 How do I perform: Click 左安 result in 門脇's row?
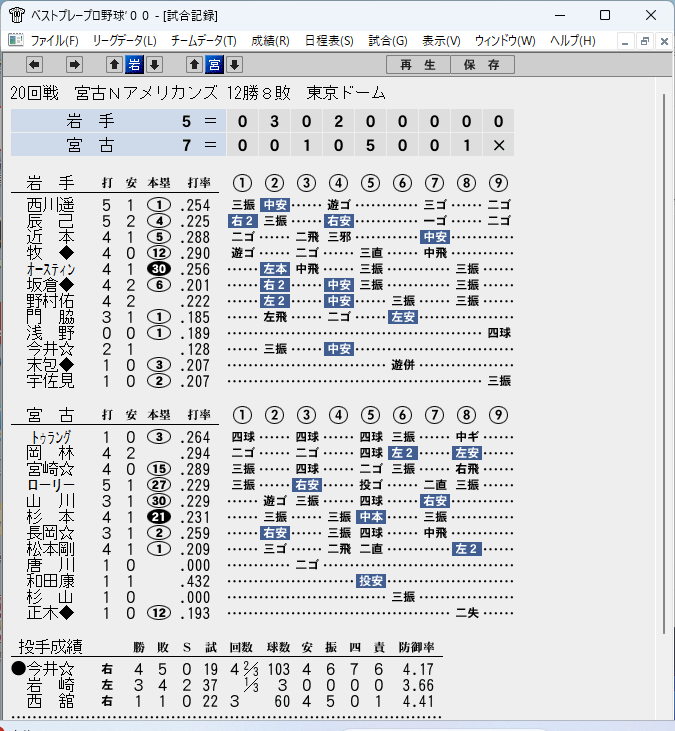[x=403, y=317]
